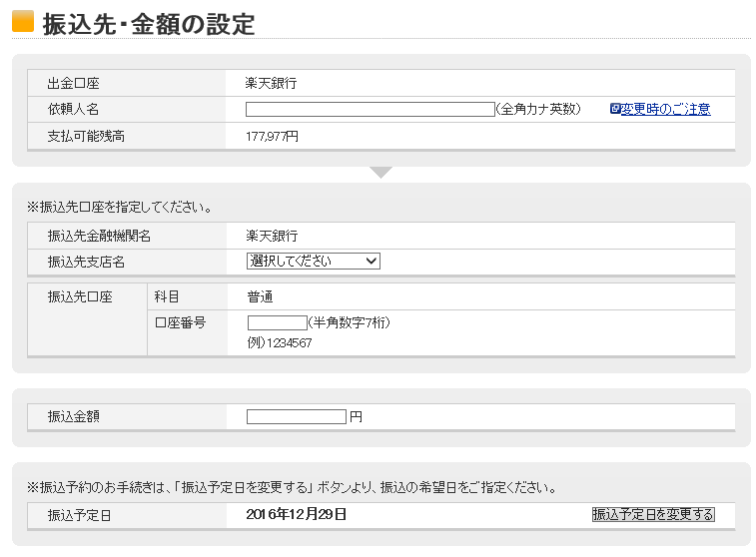Open the 振込先支店名 dropdown
The image size is (756, 557).
[x=314, y=261]
